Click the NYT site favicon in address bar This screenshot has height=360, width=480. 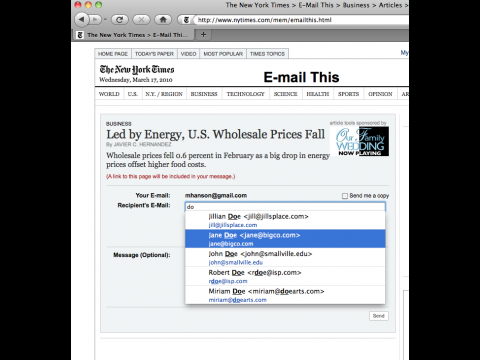click(x=186, y=20)
